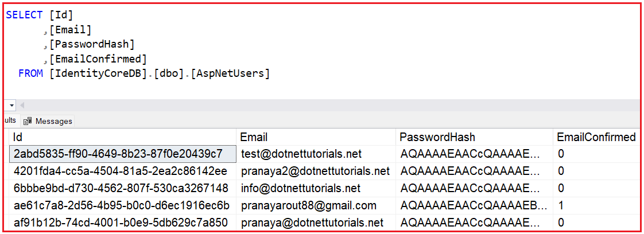Click the pranaya@dotnettutorials.net email cell
This screenshot has width=644, height=234.
316,223
